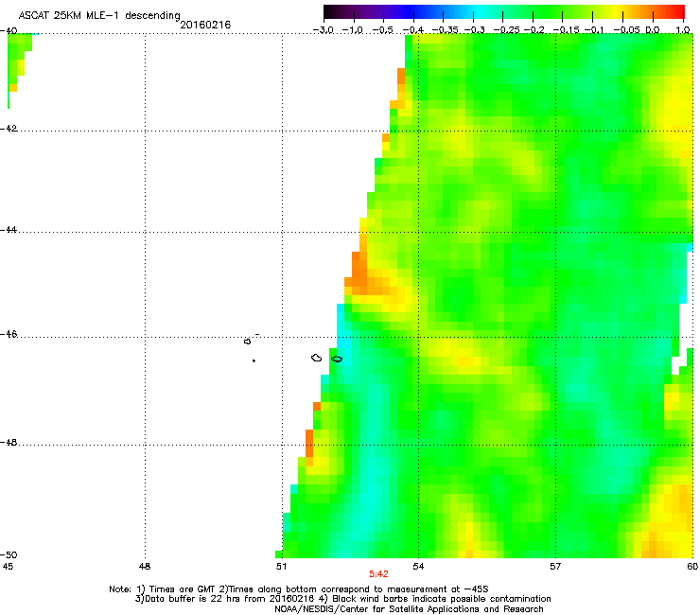
Task: Click the 45 longitude axis label
Action: pos(8,567)
